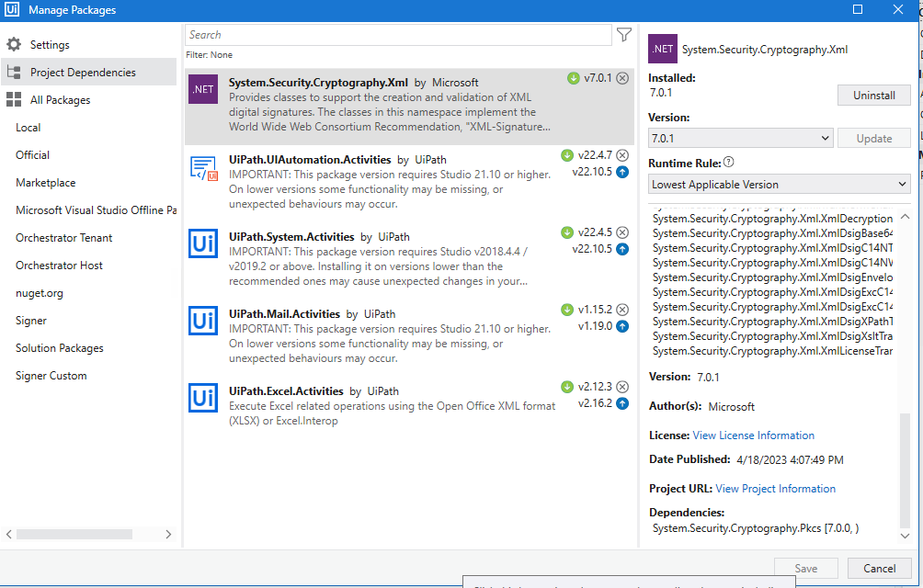
Task: Select the Signer Custom feed
Action: pyautogui.click(x=51, y=377)
